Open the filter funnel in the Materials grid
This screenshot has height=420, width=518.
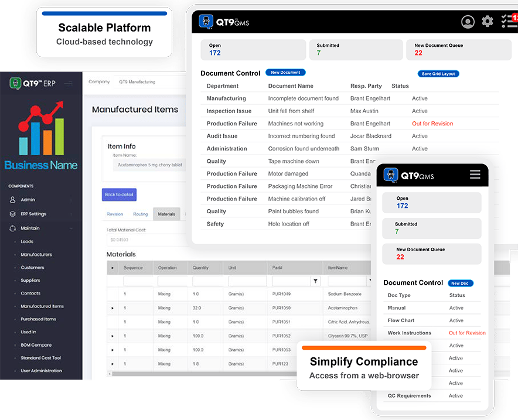point(315,280)
